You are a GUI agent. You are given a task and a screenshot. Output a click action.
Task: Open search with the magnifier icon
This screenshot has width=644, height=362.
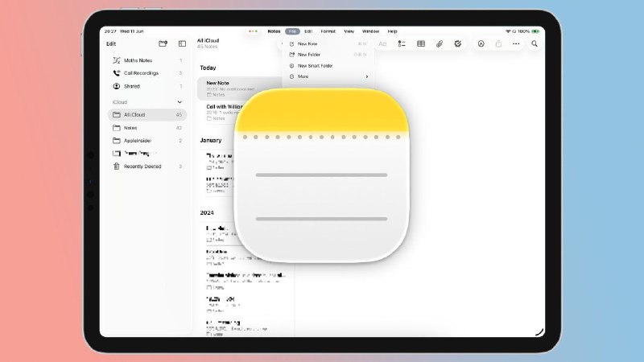click(x=535, y=43)
